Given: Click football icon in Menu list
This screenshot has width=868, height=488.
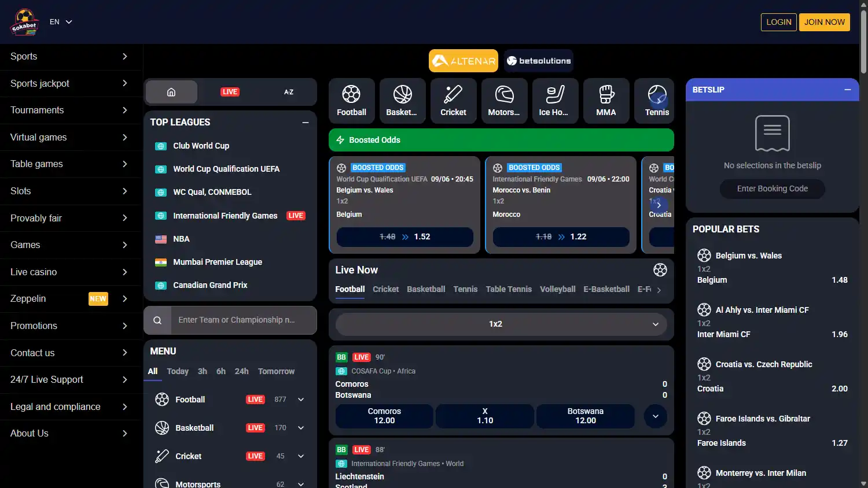Looking at the screenshot, I should coord(162,400).
